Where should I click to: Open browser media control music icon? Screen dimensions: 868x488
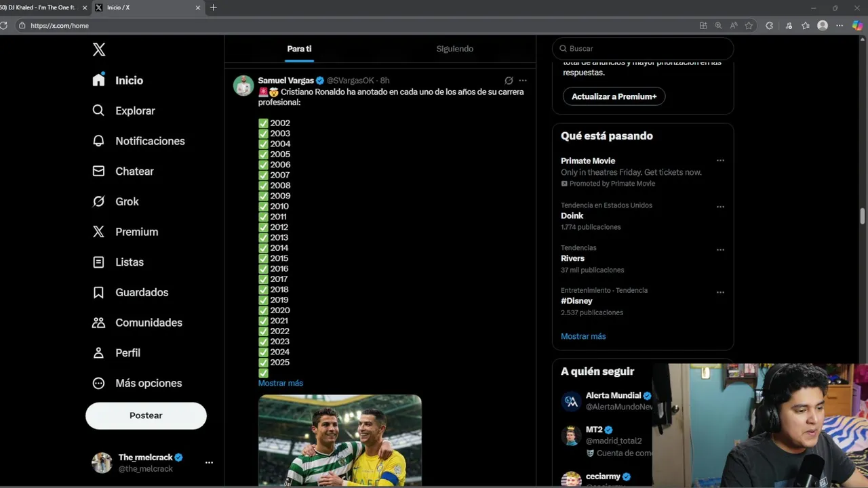point(789,26)
